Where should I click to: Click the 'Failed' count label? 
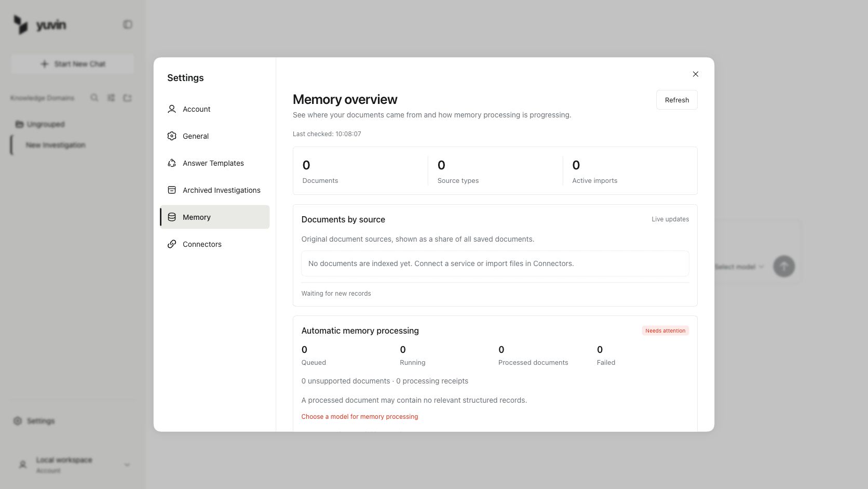(606, 363)
